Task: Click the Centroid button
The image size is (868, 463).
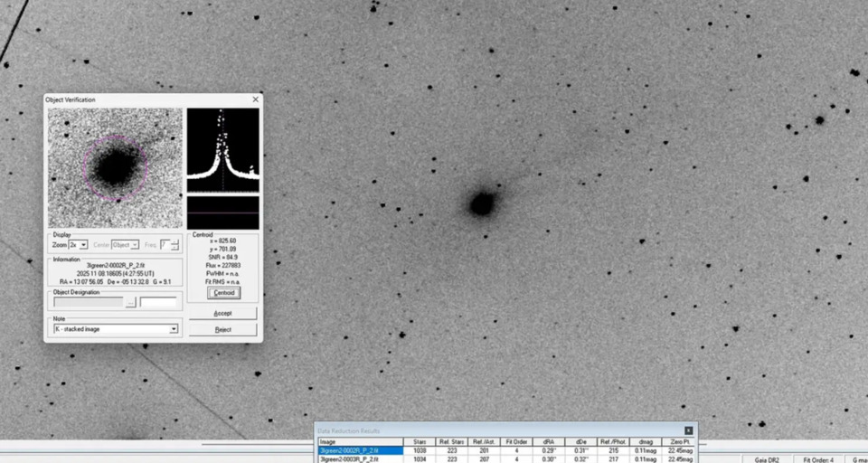Action: [x=222, y=293]
